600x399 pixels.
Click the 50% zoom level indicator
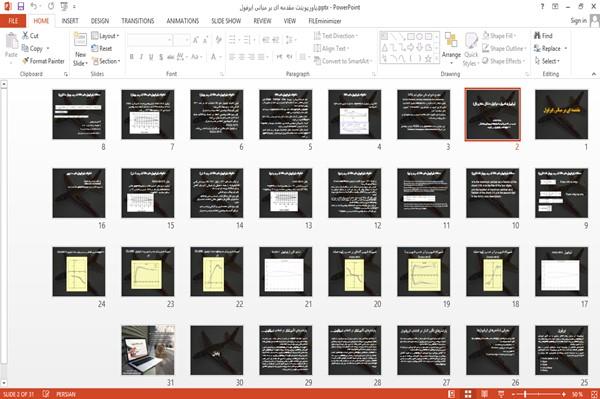tap(578, 394)
